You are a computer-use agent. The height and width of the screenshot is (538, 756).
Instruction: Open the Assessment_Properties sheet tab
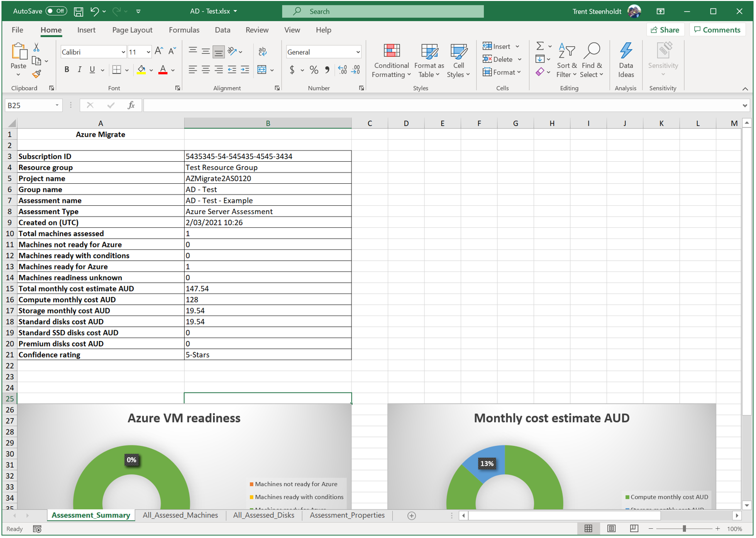[347, 515]
